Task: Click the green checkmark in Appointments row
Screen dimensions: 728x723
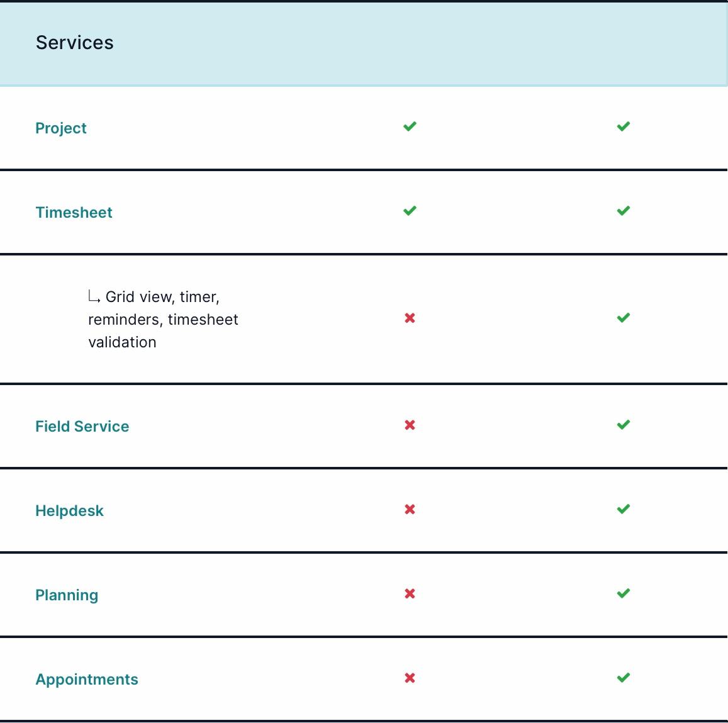Action: (624, 678)
